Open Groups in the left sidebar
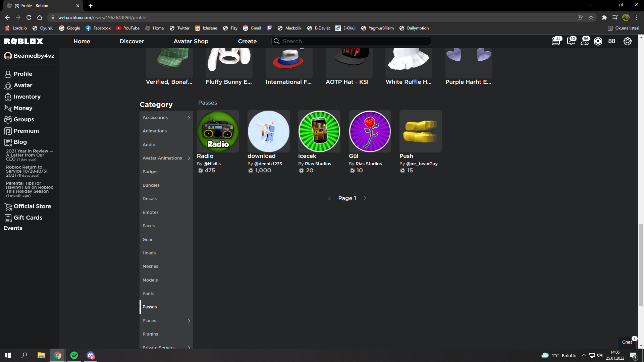Image resolution: width=644 pixels, height=362 pixels. [x=23, y=119]
